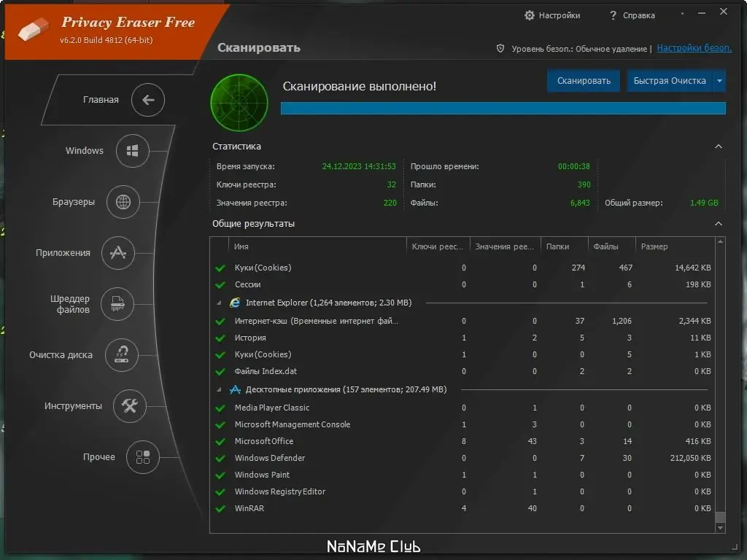Open Настройки text in title bar
The width and height of the screenshot is (747, 560).
pyautogui.click(x=560, y=16)
